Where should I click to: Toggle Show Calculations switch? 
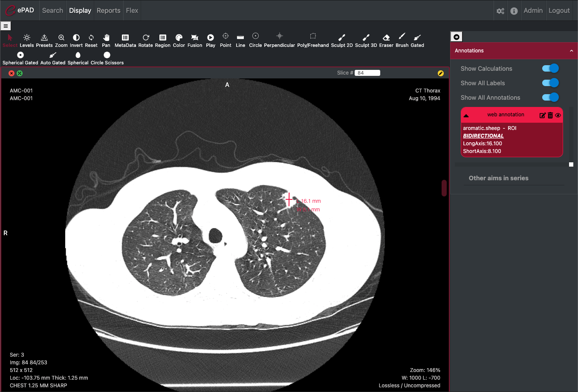(550, 69)
